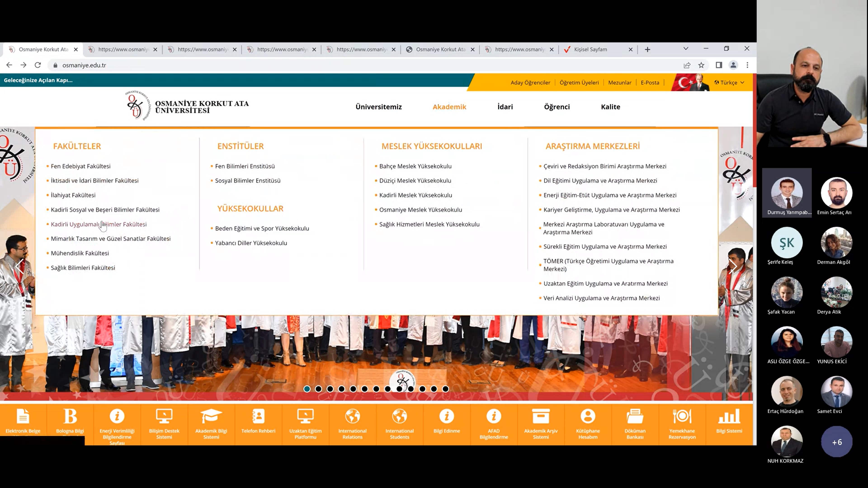Open Chrome three-dot menu
Viewport: 868px width, 488px height.
(747, 65)
